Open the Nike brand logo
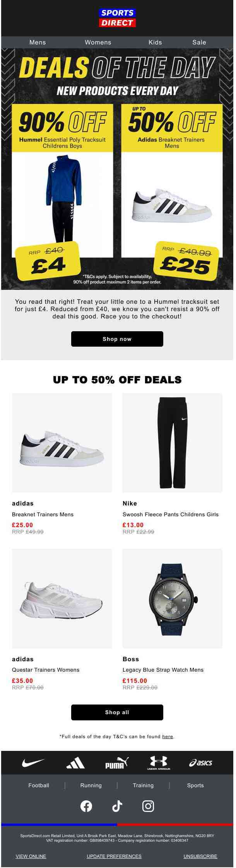The width and height of the screenshot is (236, 868). tap(33, 762)
